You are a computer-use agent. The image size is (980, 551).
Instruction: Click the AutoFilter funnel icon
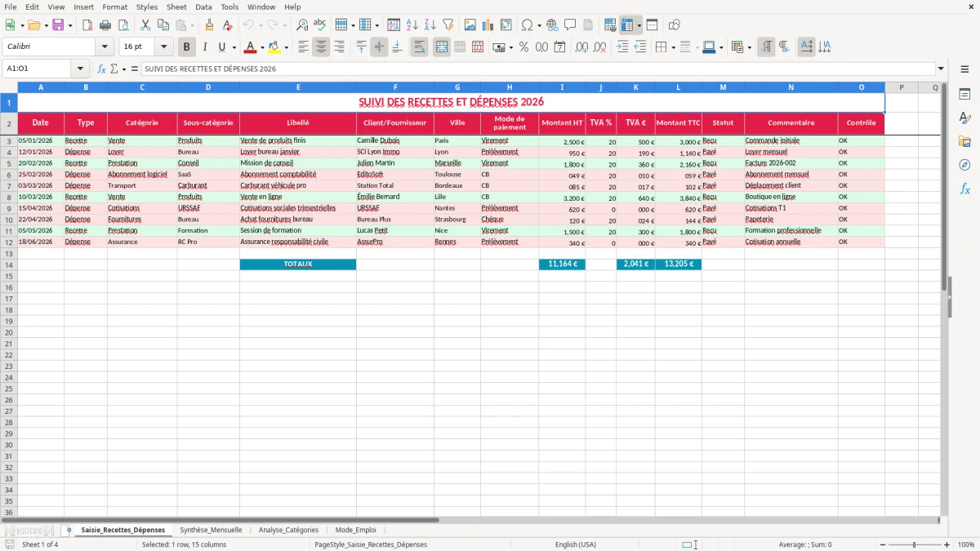click(x=448, y=25)
